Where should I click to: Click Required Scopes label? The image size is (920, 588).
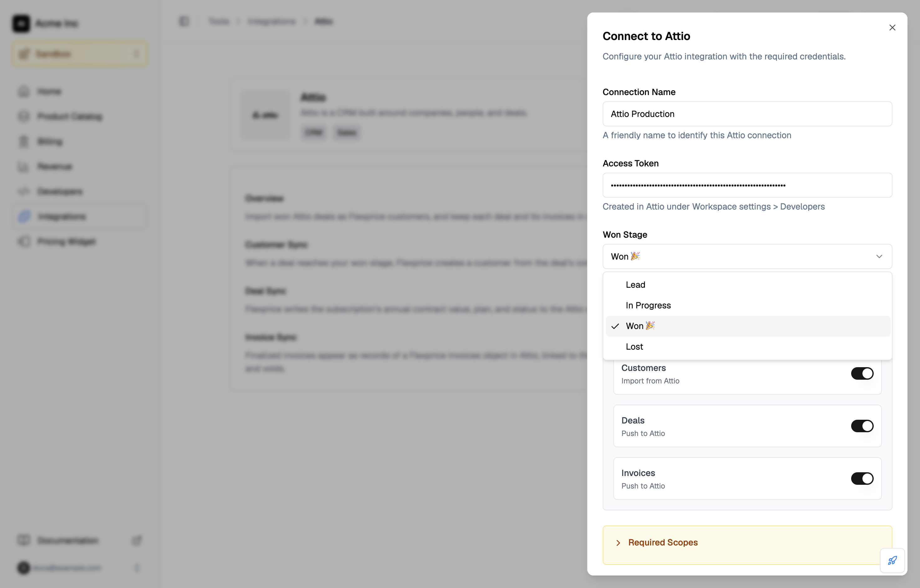[x=663, y=543]
